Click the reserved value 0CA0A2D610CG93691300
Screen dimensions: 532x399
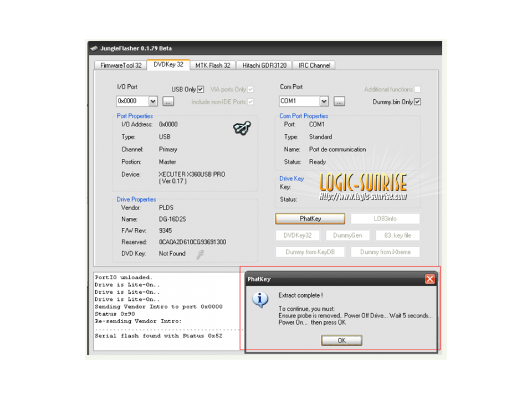(192, 242)
